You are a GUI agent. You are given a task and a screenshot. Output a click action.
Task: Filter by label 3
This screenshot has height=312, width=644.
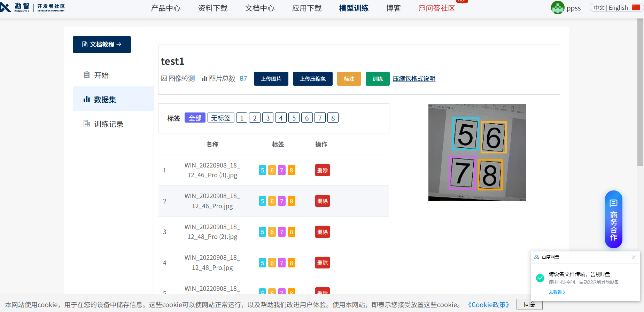click(x=268, y=118)
